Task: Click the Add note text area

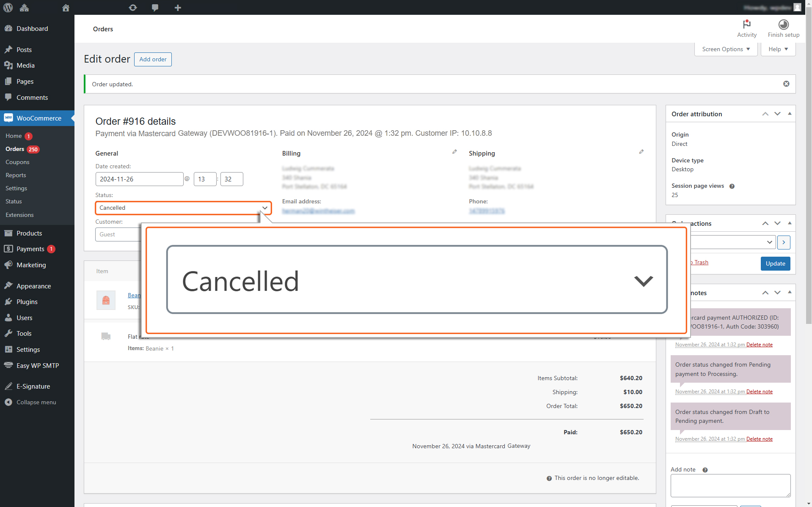Action: coord(730,485)
